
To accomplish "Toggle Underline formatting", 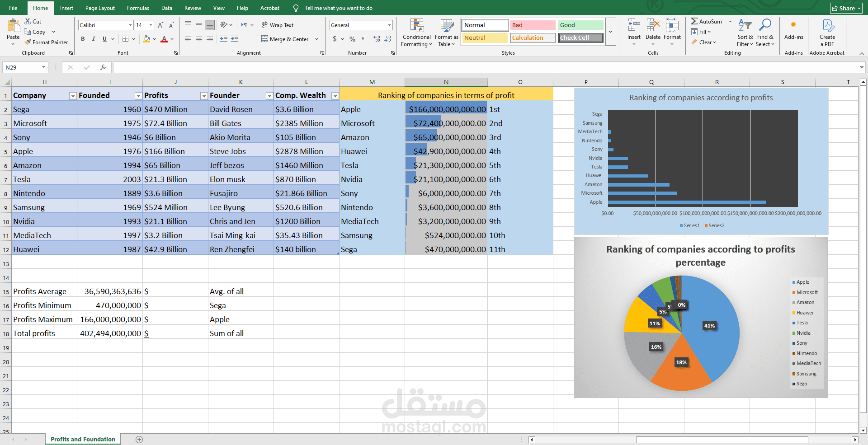I will pos(104,39).
